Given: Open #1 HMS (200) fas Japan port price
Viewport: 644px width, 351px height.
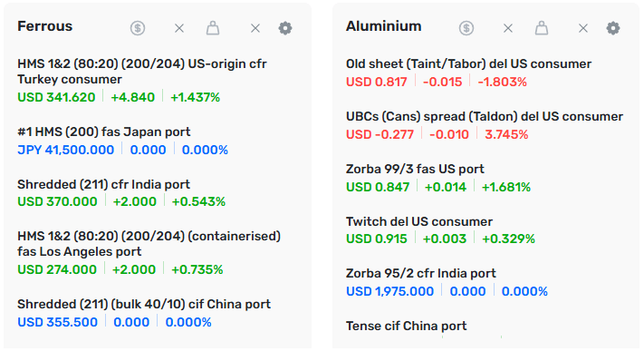Looking at the screenshot, I should (104, 132).
